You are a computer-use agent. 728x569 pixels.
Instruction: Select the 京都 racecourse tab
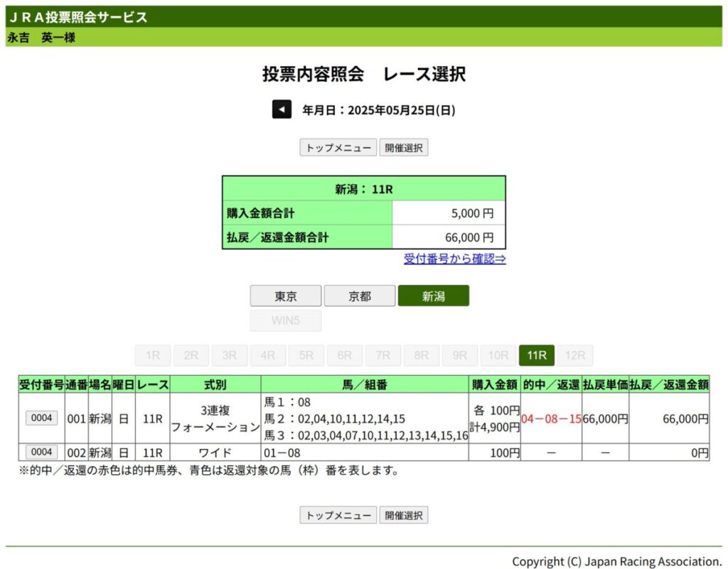click(360, 296)
